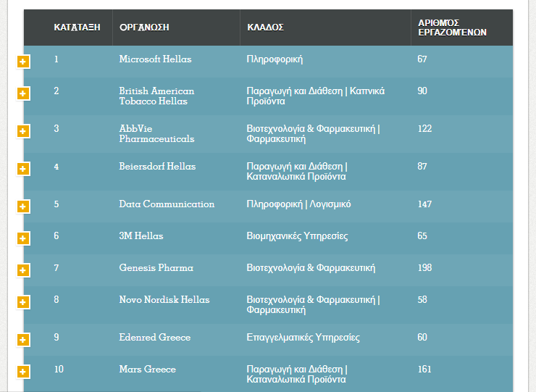Image resolution: width=536 pixels, height=392 pixels.
Task: Expand the Mars Greece row plus icon
Action: tap(23, 372)
